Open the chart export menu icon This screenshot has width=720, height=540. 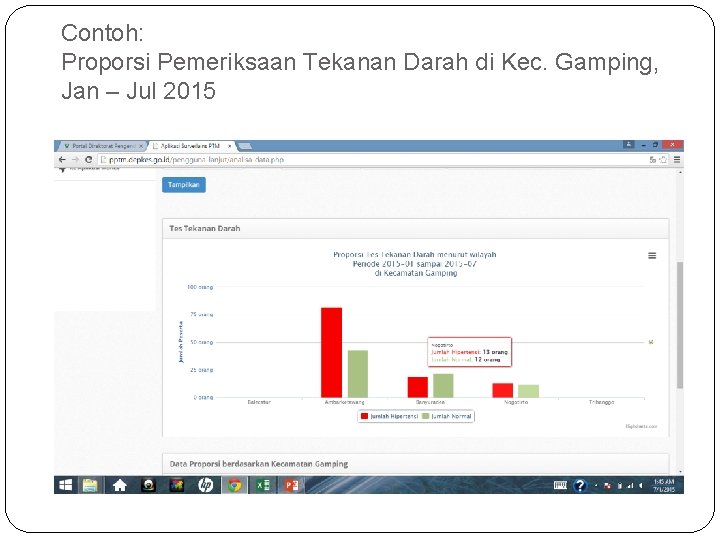[x=652, y=256]
